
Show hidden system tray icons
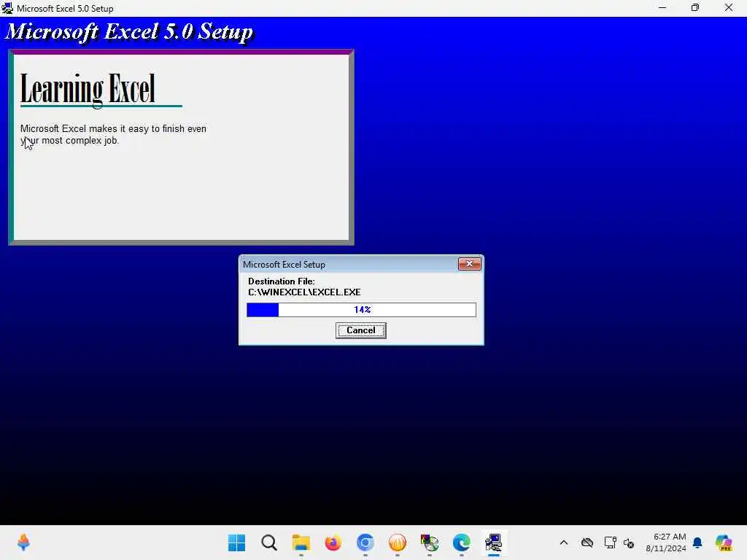564,542
